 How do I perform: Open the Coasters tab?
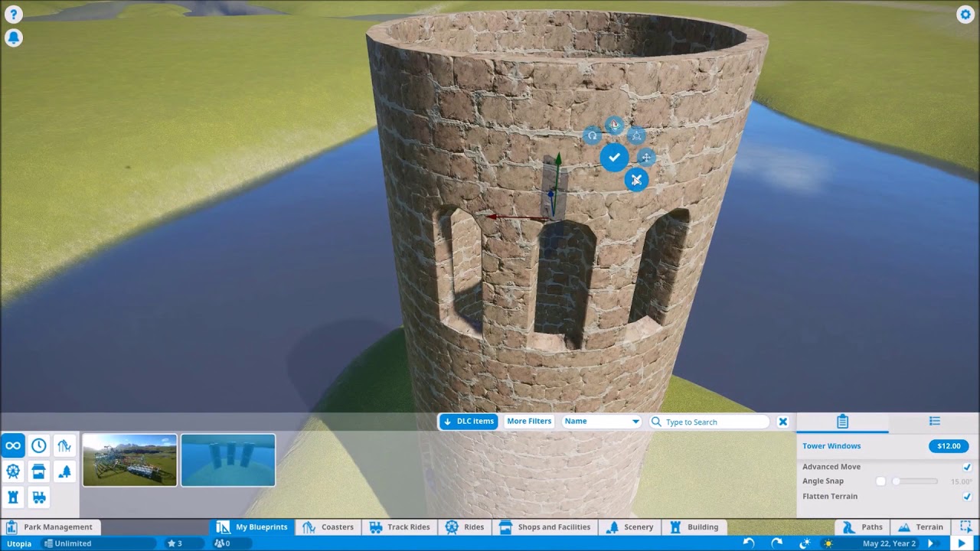328,527
